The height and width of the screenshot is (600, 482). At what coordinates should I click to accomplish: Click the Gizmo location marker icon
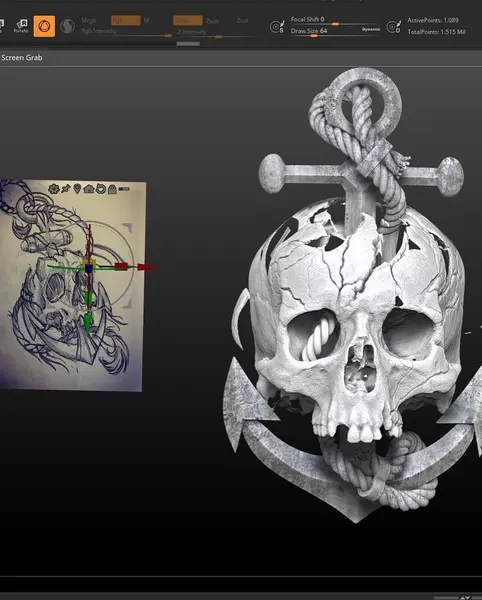77,189
